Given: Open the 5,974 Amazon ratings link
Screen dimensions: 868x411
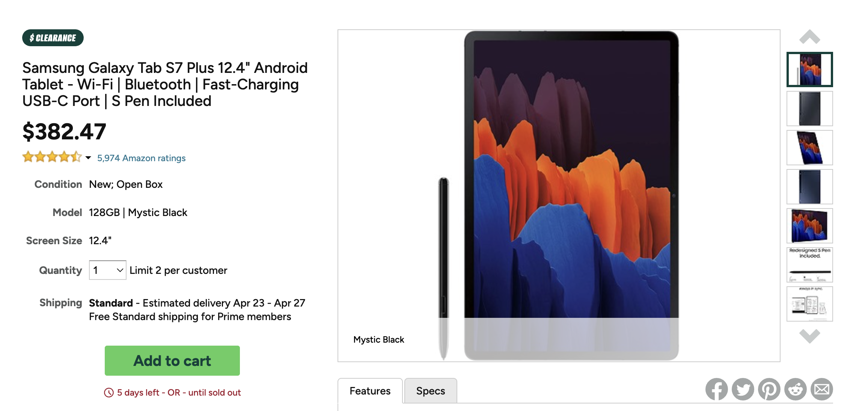Looking at the screenshot, I should coord(141,158).
